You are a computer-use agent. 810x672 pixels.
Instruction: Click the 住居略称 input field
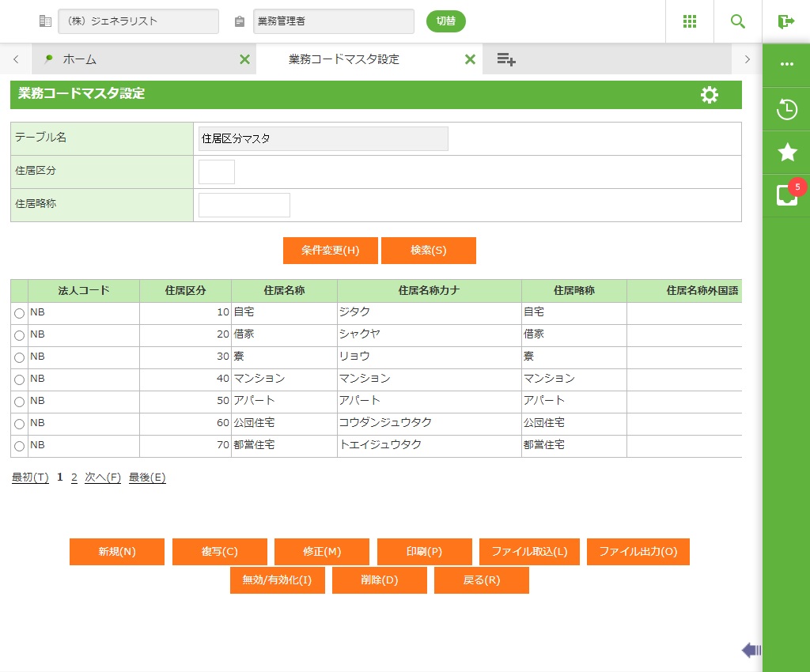(244, 205)
